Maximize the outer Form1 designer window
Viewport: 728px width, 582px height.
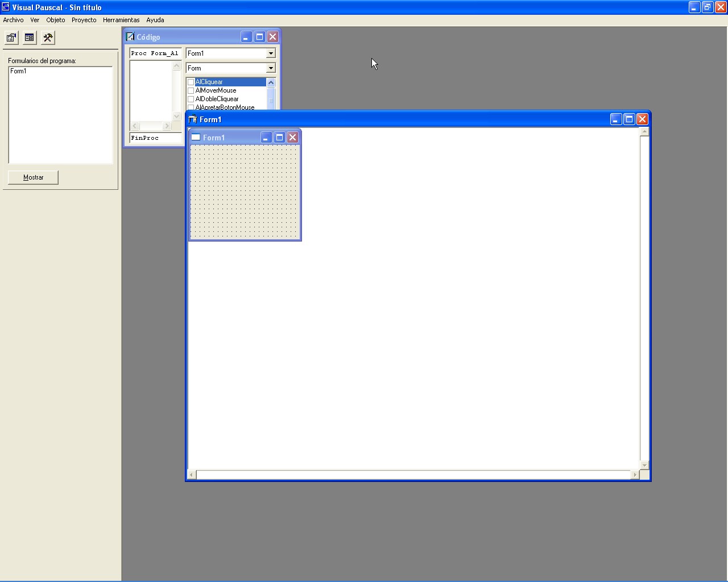[629, 119]
